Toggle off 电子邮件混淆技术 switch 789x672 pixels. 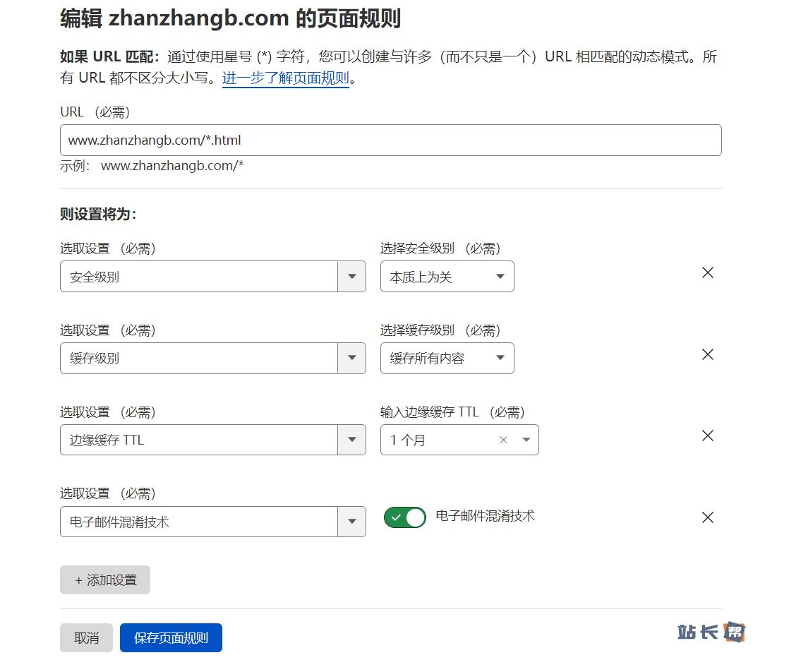(405, 517)
